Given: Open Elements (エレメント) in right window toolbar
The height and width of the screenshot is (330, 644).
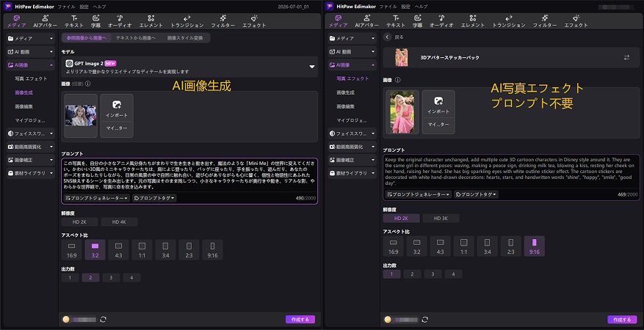Looking at the screenshot, I should tap(473, 21).
